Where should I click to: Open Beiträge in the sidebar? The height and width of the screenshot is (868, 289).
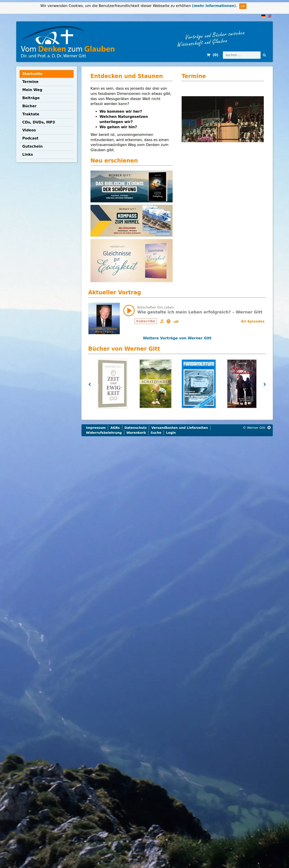(46, 98)
